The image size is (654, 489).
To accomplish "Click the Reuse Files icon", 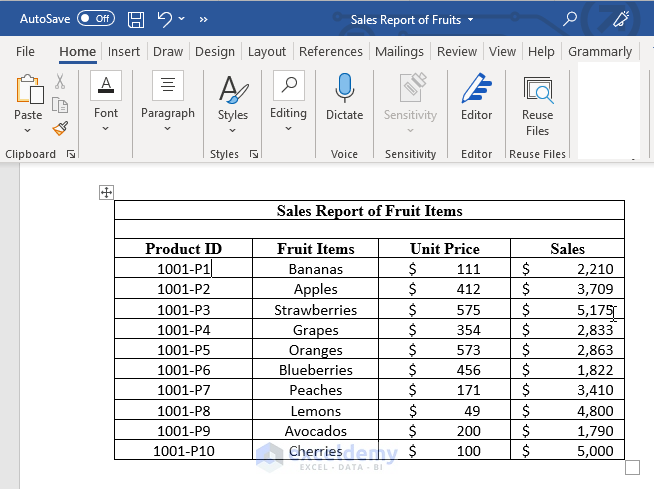I will (538, 90).
